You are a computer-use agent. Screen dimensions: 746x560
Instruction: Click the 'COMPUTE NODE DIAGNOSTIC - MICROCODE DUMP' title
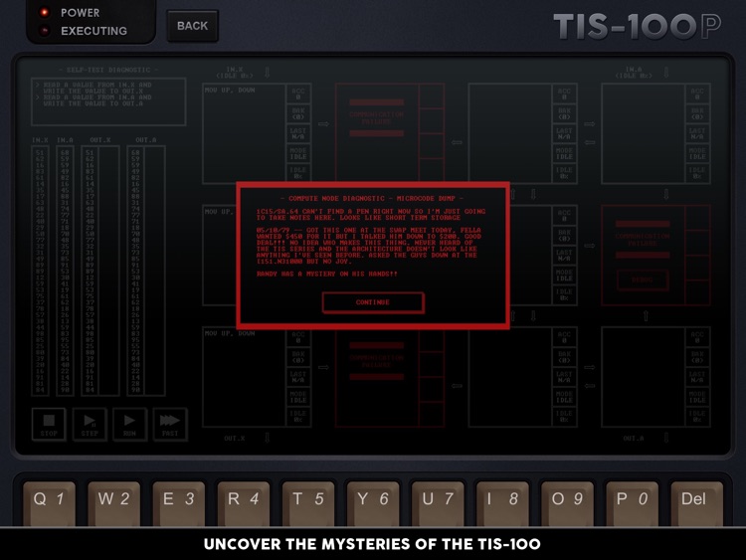coord(372,198)
